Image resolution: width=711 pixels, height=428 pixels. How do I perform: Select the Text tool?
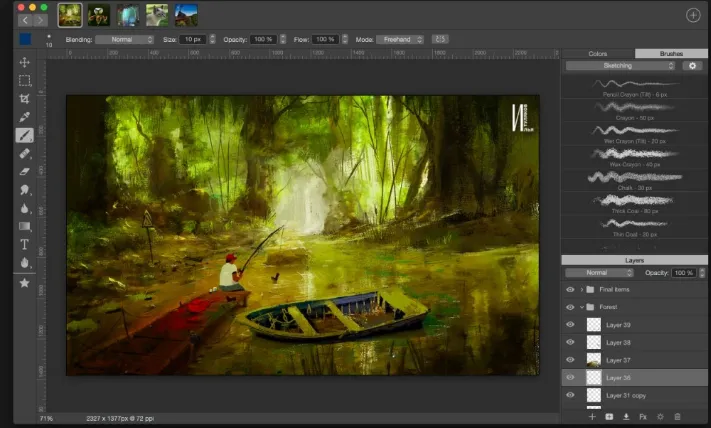click(x=24, y=244)
